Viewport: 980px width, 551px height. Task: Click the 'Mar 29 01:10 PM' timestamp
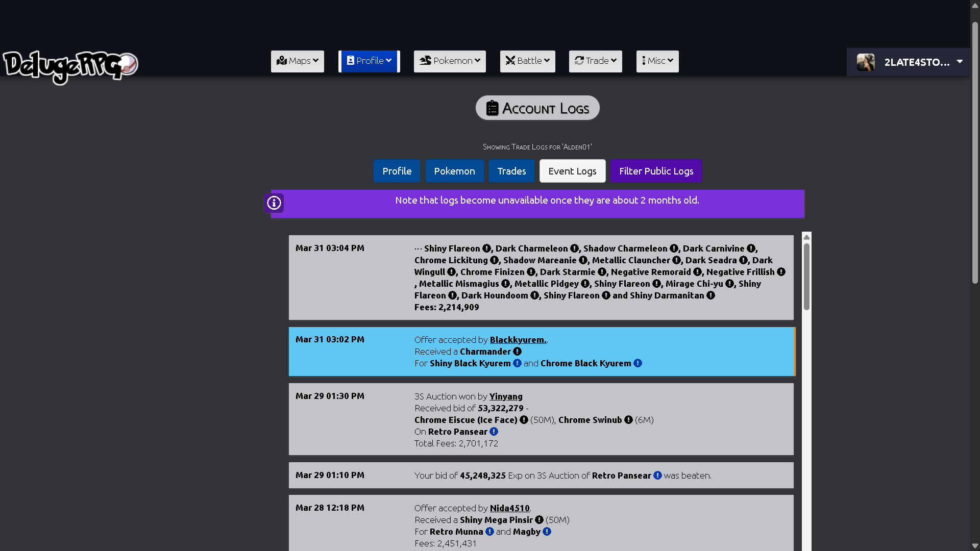330,475
